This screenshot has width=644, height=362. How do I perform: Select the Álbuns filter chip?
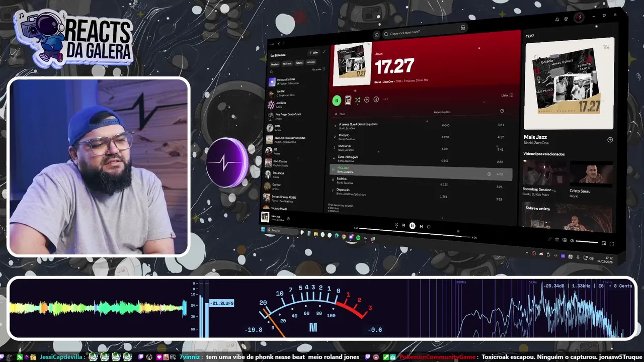click(x=299, y=63)
